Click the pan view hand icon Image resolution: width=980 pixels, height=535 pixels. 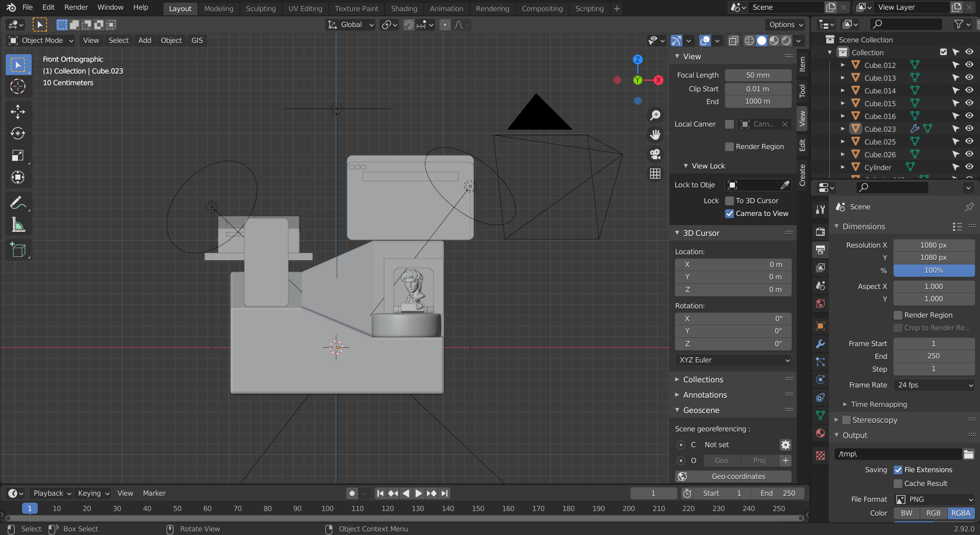[655, 135]
